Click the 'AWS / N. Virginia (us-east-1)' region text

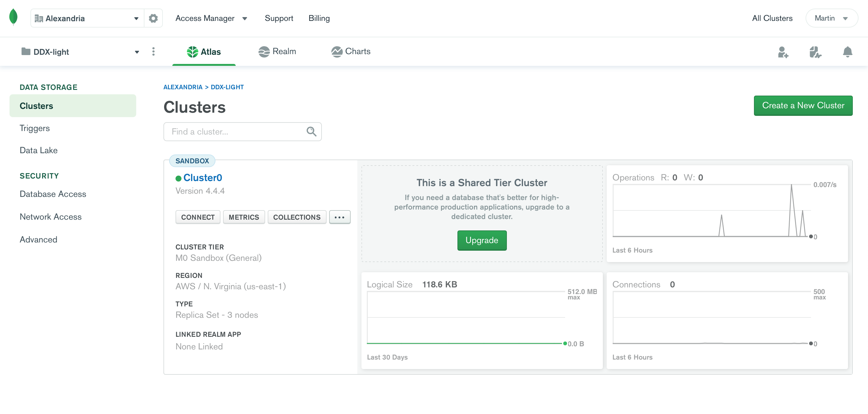(x=231, y=286)
